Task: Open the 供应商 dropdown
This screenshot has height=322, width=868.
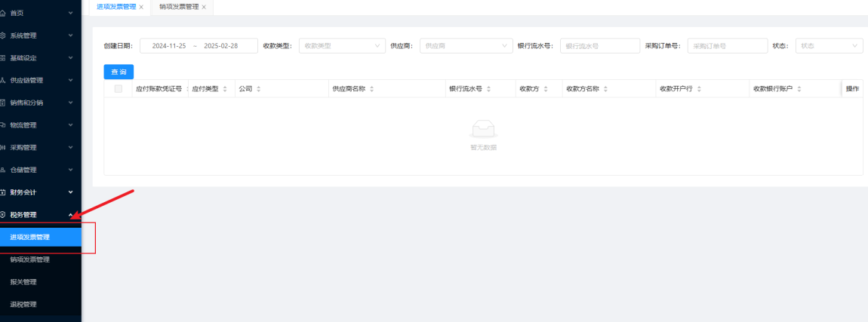Action: point(466,46)
